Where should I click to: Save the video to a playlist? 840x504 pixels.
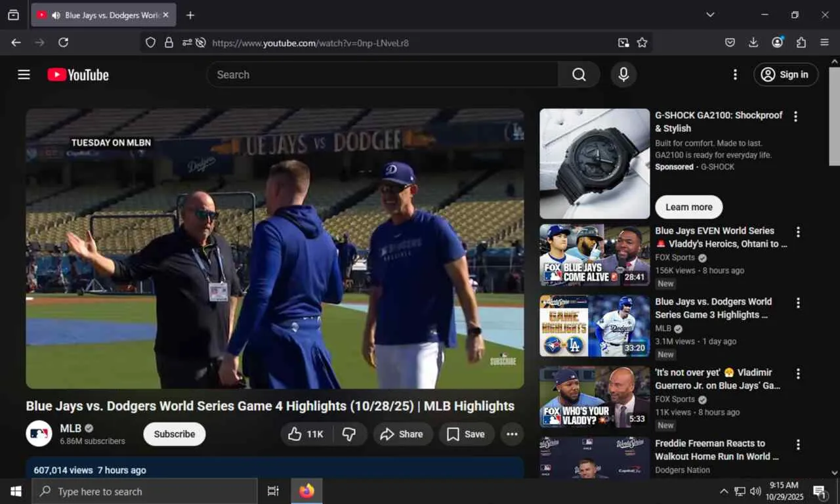[x=467, y=434]
